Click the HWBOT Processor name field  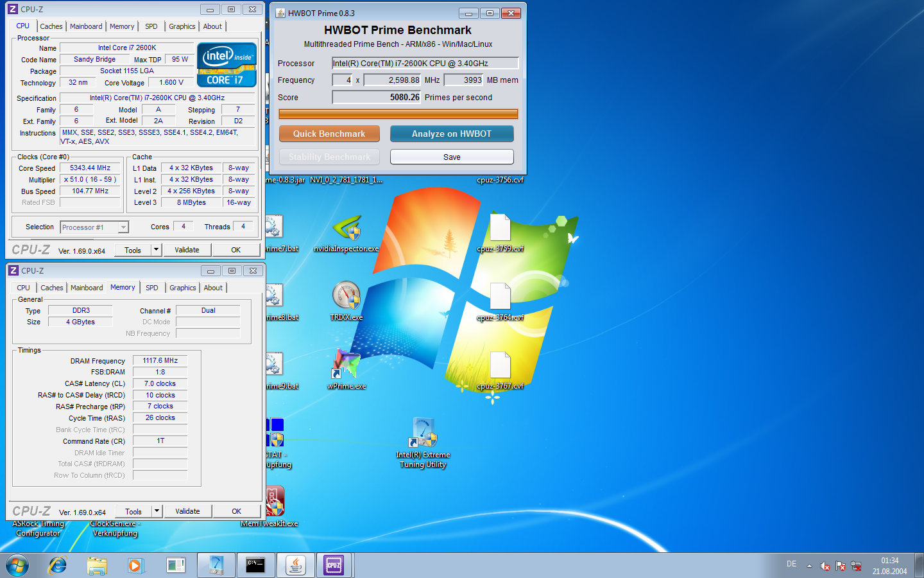point(425,63)
